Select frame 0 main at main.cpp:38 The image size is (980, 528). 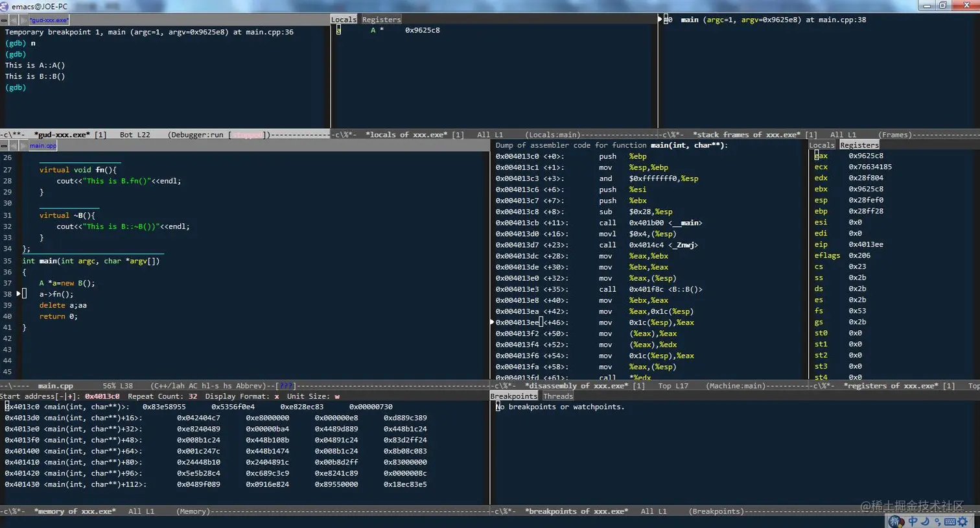pyautogui.click(x=765, y=19)
